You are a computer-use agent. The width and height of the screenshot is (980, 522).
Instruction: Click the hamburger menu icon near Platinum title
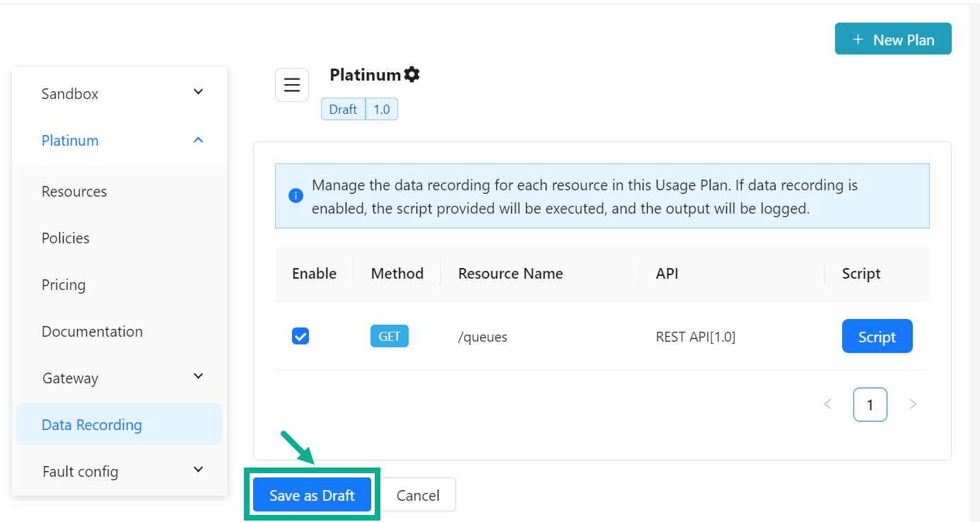pos(292,84)
